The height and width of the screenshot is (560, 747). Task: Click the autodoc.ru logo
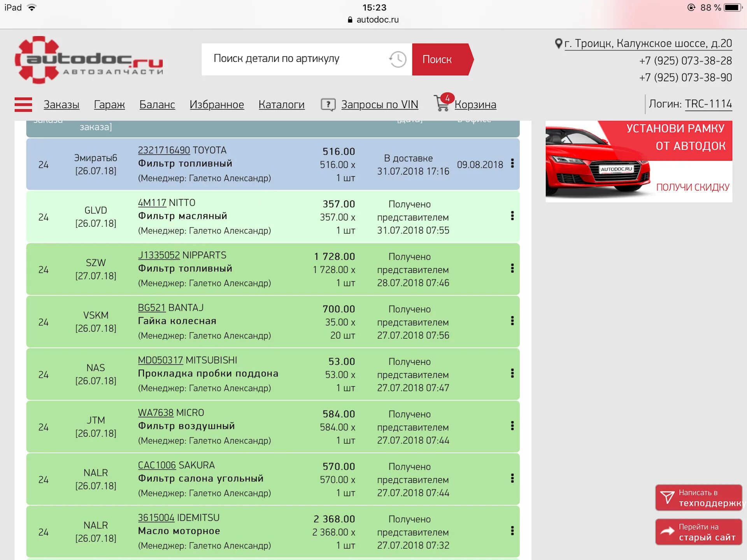pyautogui.click(x=89, y=60)
